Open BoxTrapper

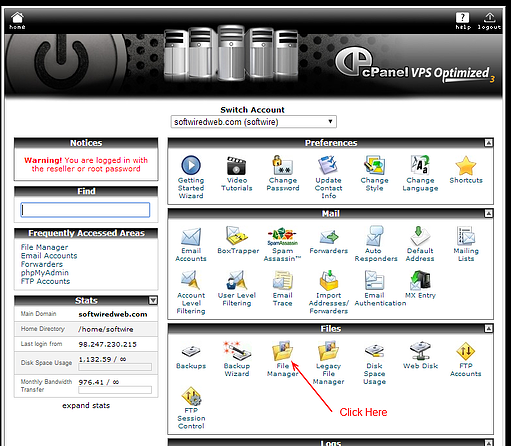pos(237,236)
